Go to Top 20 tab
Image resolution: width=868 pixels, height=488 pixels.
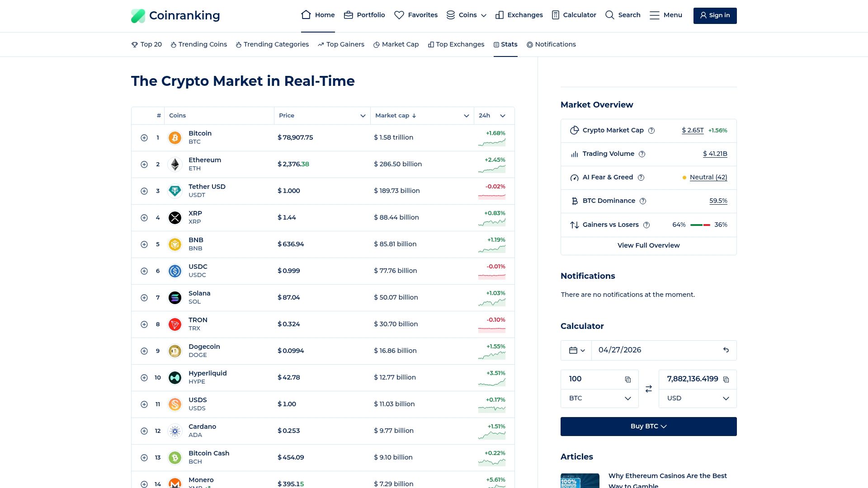[x=146, y=44]
